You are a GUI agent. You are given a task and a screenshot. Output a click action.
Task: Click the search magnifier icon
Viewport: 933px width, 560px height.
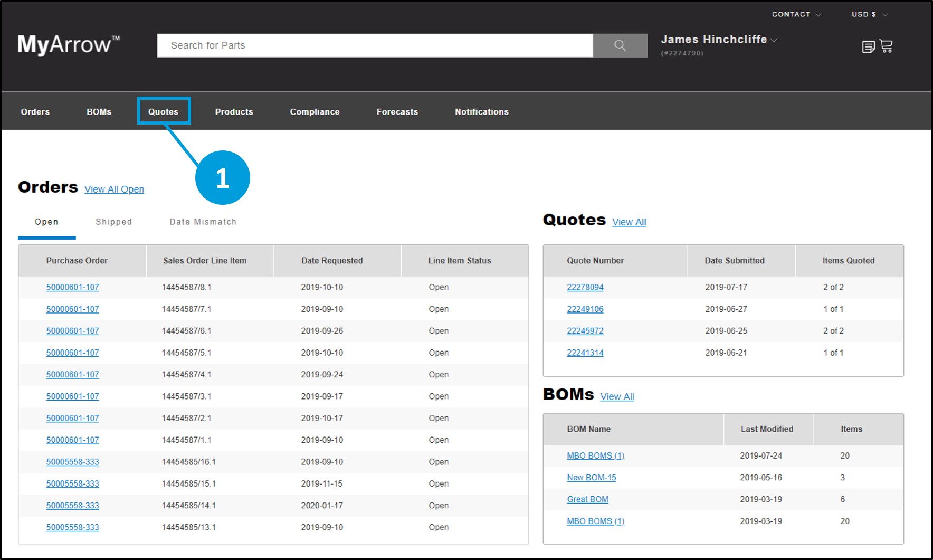(x=620, y=45)
